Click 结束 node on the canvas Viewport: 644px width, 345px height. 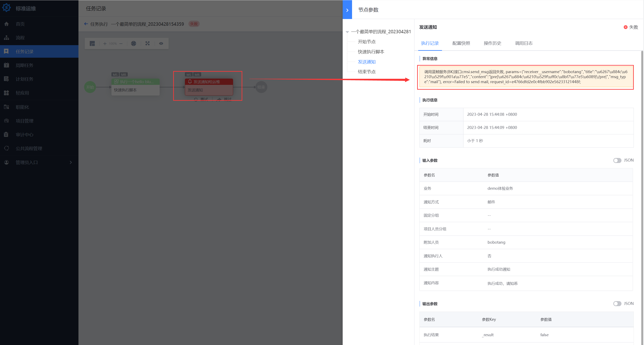point(261,87)
